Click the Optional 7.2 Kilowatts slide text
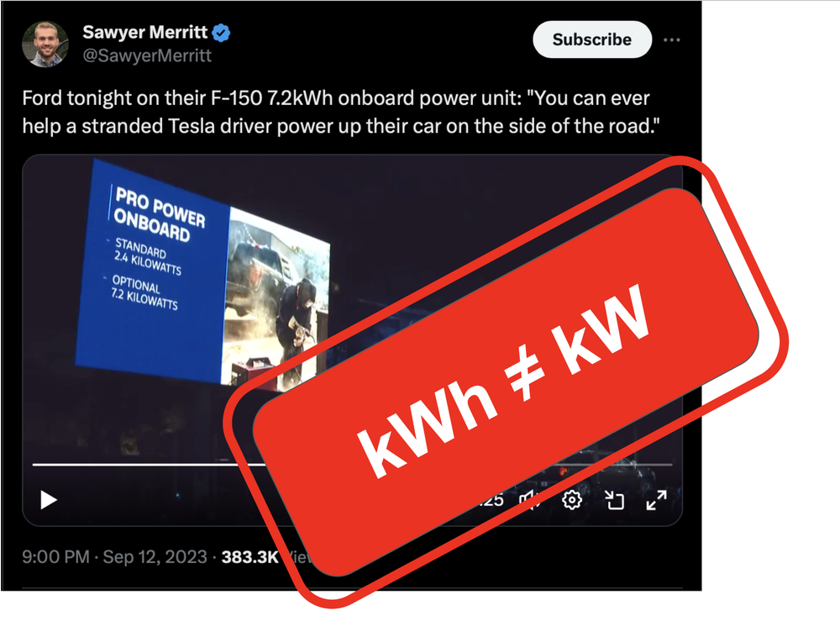Screen dimensions: 840x621 coord(144,292)
